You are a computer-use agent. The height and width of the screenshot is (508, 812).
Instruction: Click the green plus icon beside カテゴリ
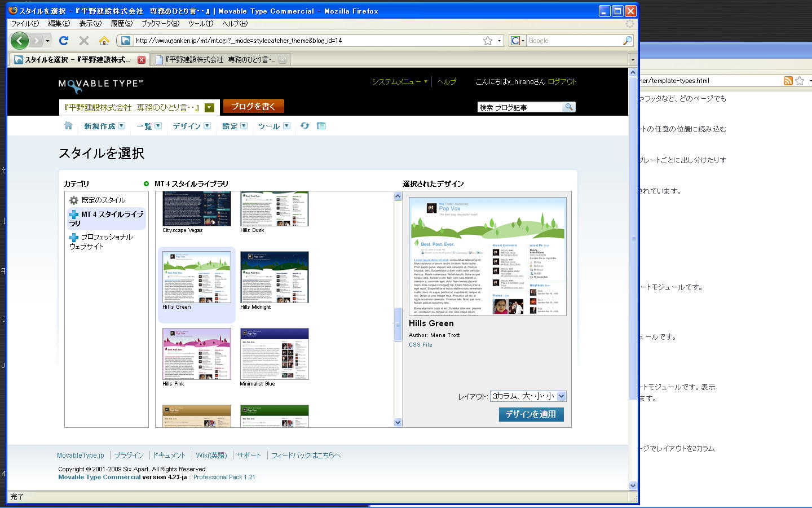coord(146,184)
